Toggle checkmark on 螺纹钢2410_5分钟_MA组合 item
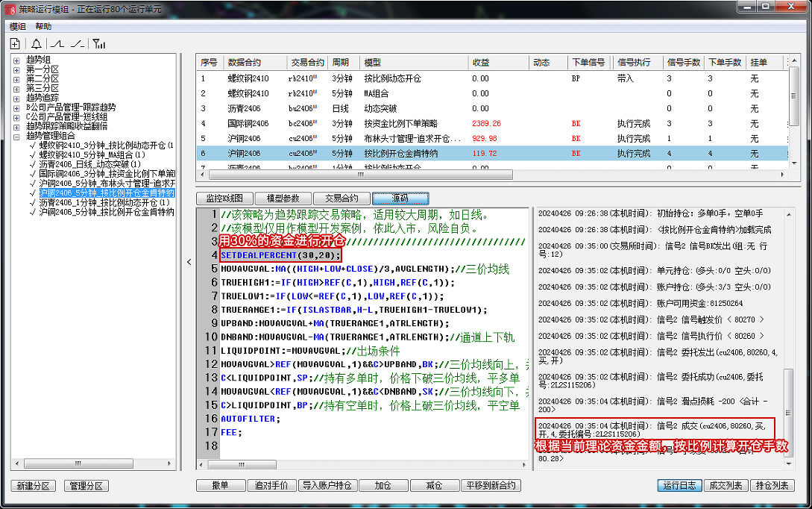 tap(32, 154)
